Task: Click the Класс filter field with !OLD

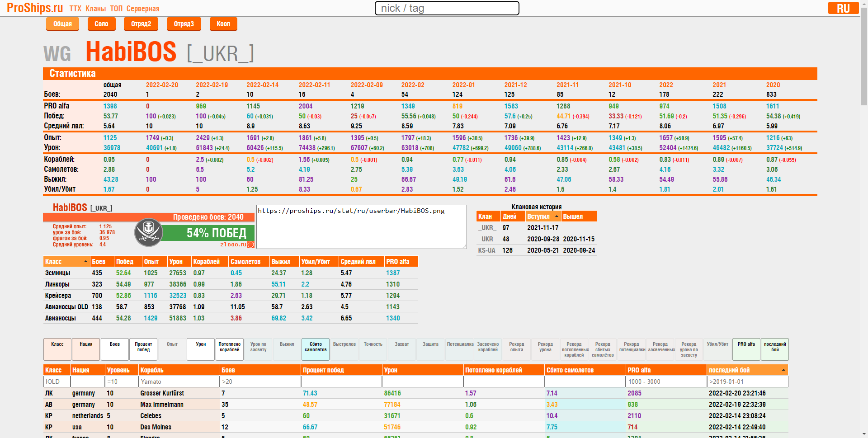Action: [57, 381]
